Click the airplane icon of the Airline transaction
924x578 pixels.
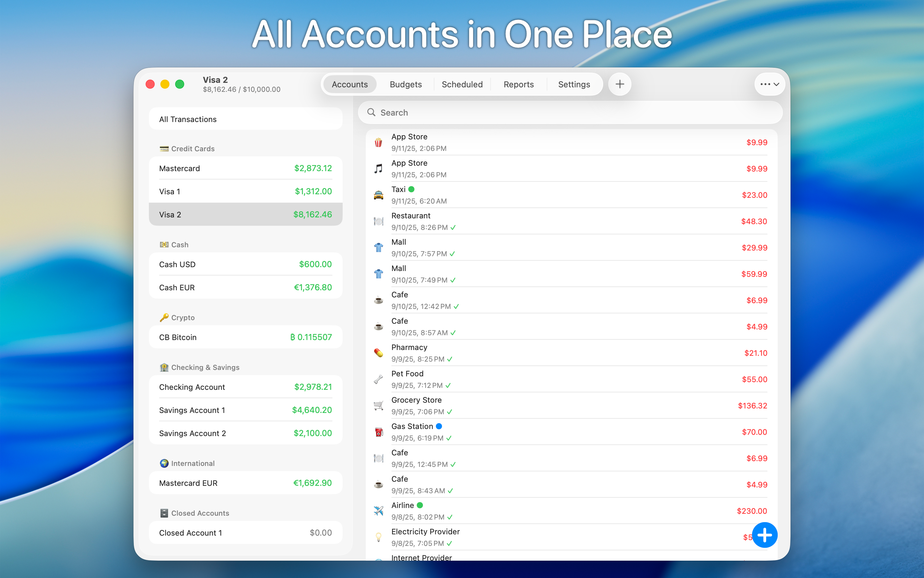(378, 511)
